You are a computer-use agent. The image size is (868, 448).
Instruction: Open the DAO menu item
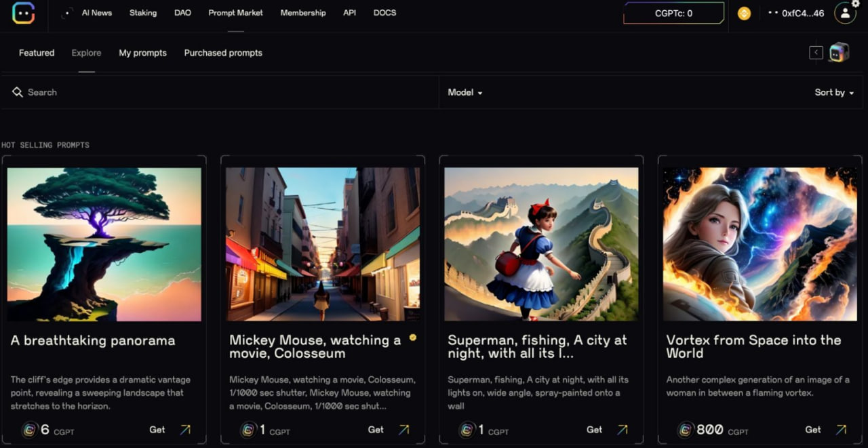[182, 13]
